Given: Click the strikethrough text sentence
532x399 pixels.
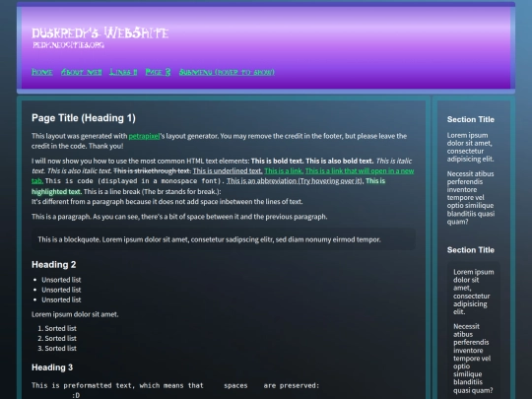Looking at the screenshot, I should [x=152, y=171].
